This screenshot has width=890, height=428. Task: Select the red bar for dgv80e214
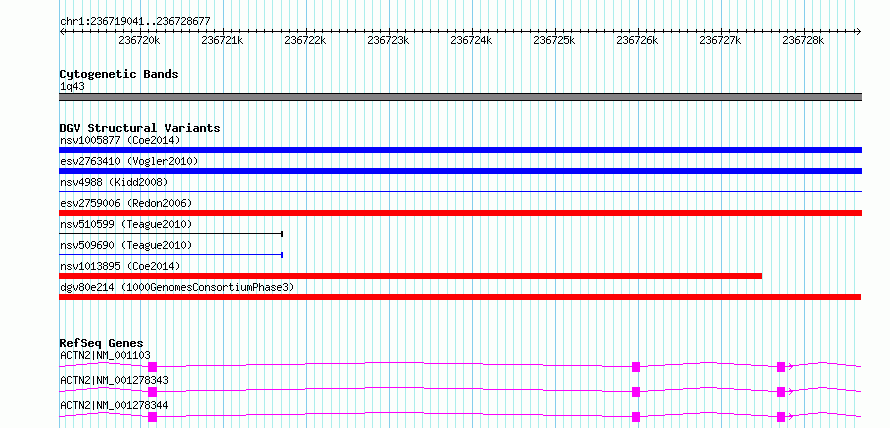point(460,297)
